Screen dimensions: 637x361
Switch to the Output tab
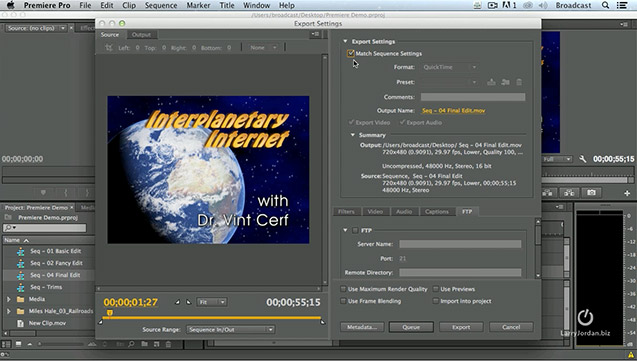(x=141, y=35)
